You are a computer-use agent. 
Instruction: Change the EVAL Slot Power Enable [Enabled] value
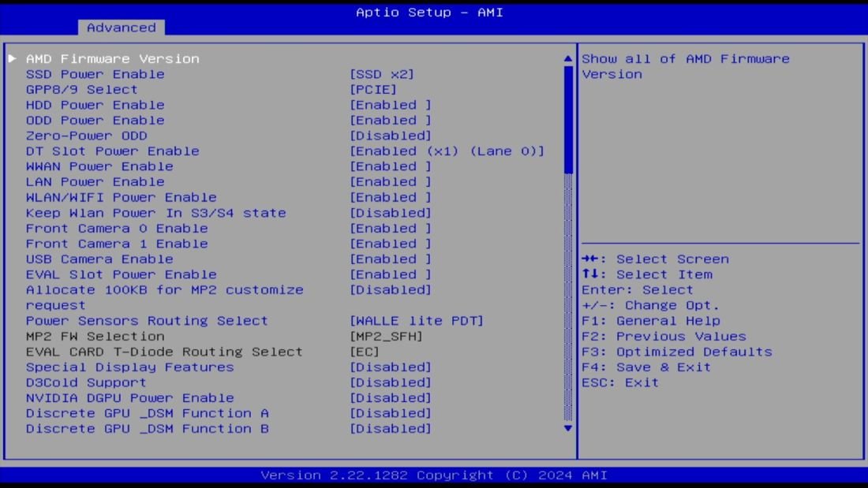(x=390, y=274)
